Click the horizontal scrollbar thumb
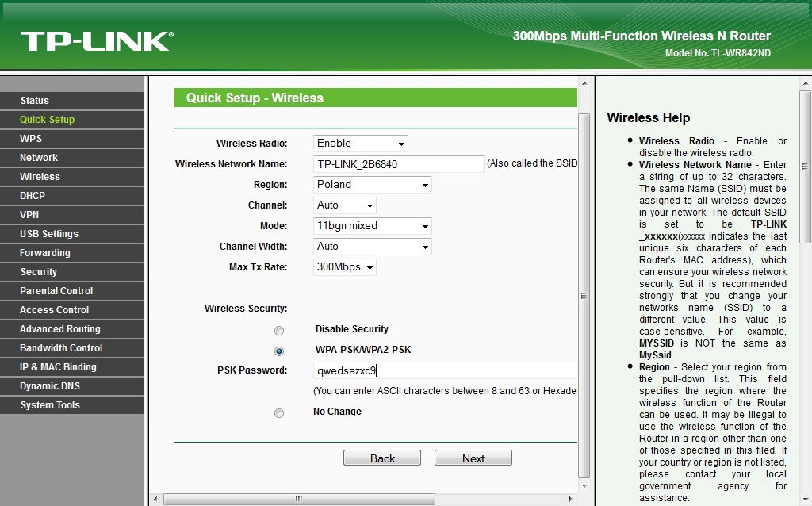This screenshot has width=812, height=506. [x=299, y=500]
